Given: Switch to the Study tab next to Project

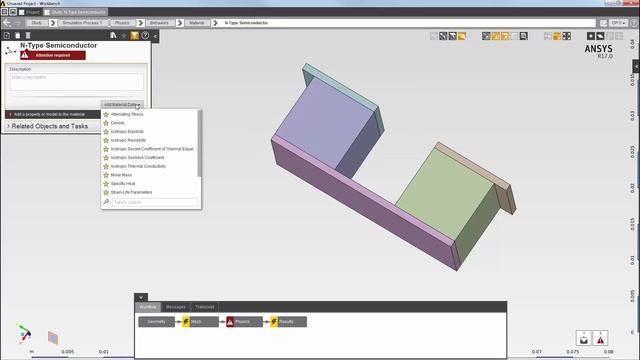Looking at the screenshot, I should (76, 12).
